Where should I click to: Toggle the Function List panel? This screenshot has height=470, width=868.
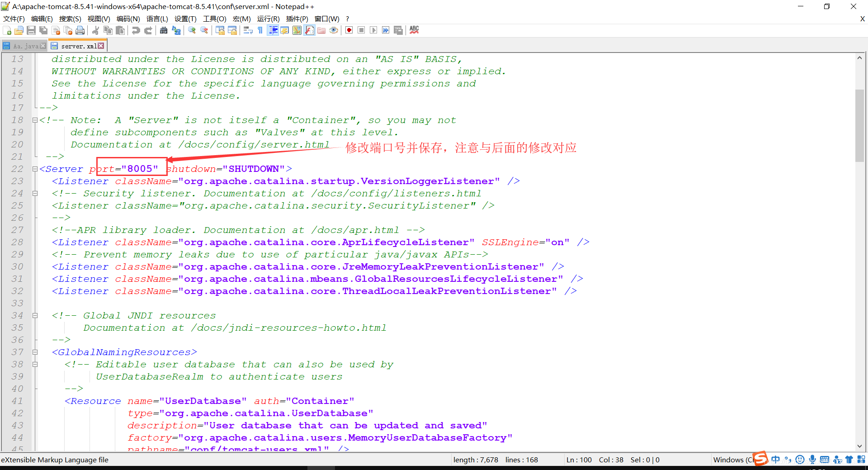point(309,30)
